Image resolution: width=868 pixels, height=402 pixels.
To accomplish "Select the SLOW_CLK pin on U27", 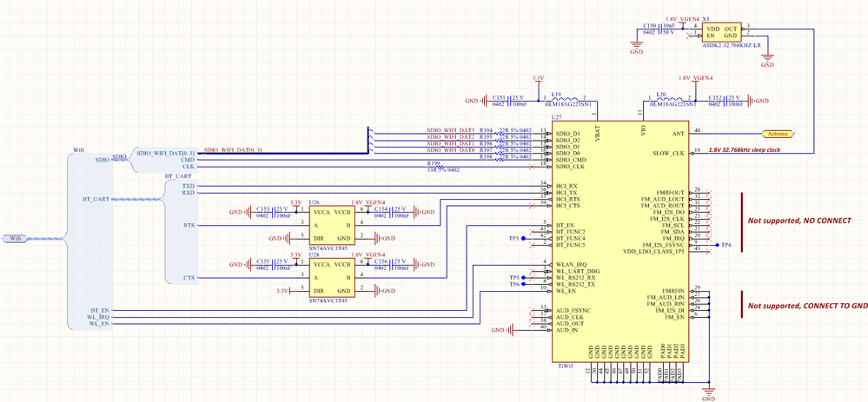I will [671, 153].
